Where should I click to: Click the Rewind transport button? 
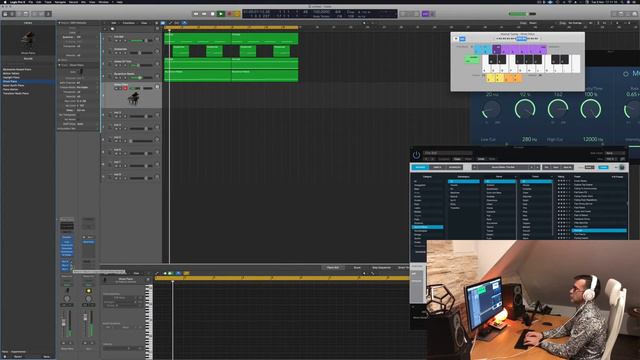point(196,14)
